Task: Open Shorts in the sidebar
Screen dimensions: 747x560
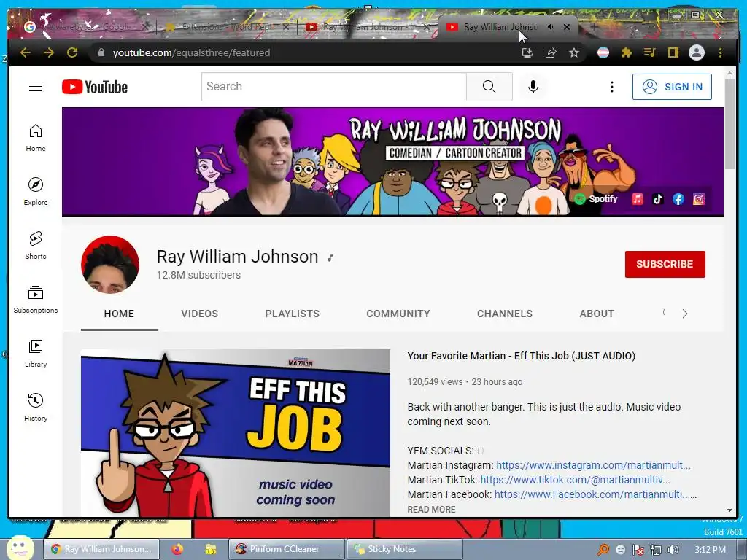Action: (36, 245)
